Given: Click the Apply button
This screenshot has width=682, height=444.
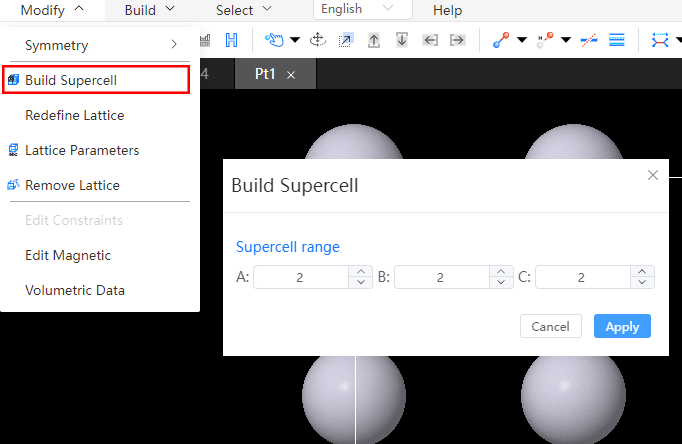Looking at the screenshot, I should (622, 326).
